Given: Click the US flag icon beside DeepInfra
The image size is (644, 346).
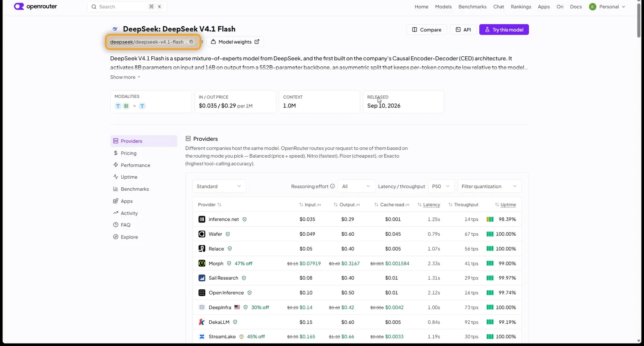Looking at the screenshot, I should coord(237,307).
